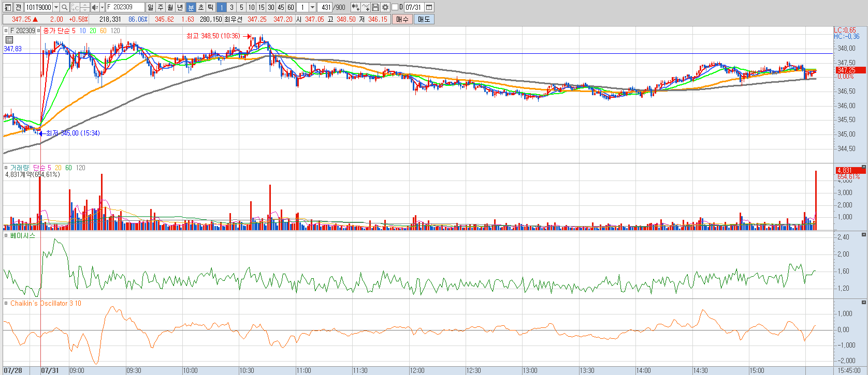Click the basis panel corner toggle icon
Screen dimensions: 868x375
863,234
